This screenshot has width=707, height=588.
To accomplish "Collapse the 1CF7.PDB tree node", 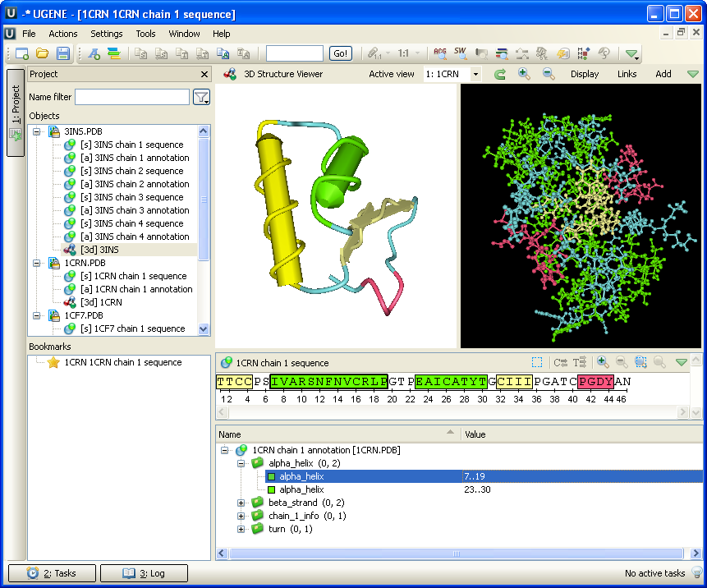I will pyautogui.click(x=36, y=315).
